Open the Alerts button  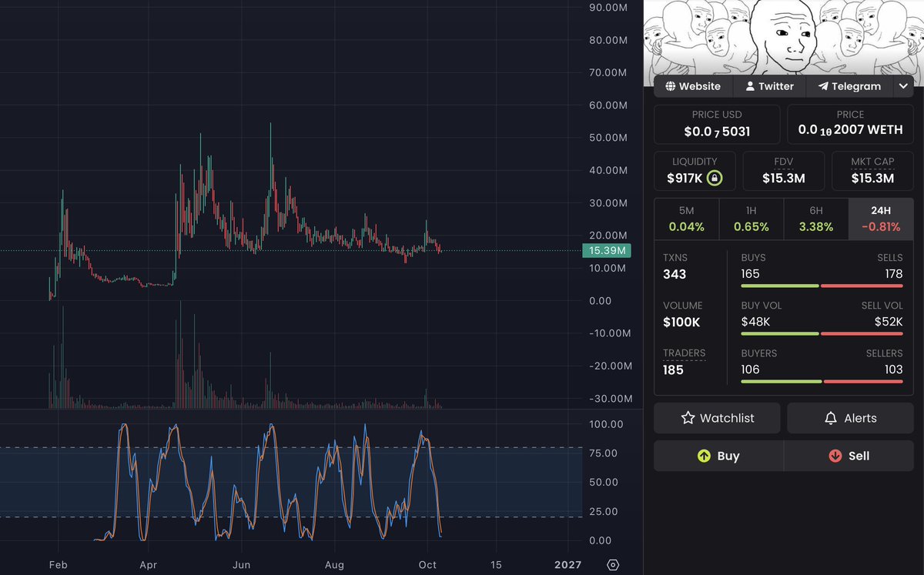click(850, 418)
